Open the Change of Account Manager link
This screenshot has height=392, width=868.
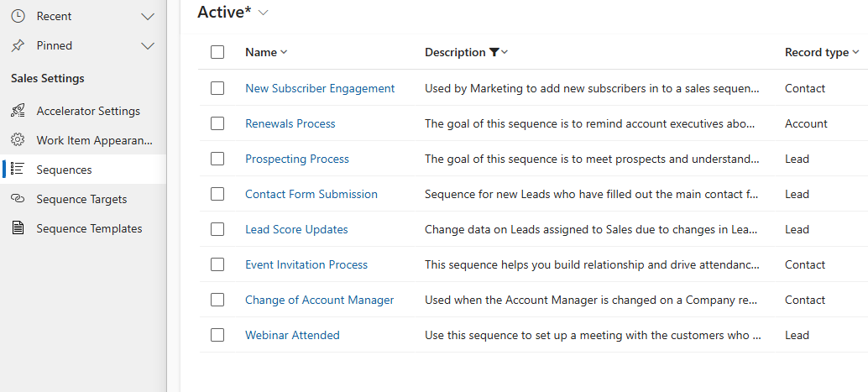point(319,300)
